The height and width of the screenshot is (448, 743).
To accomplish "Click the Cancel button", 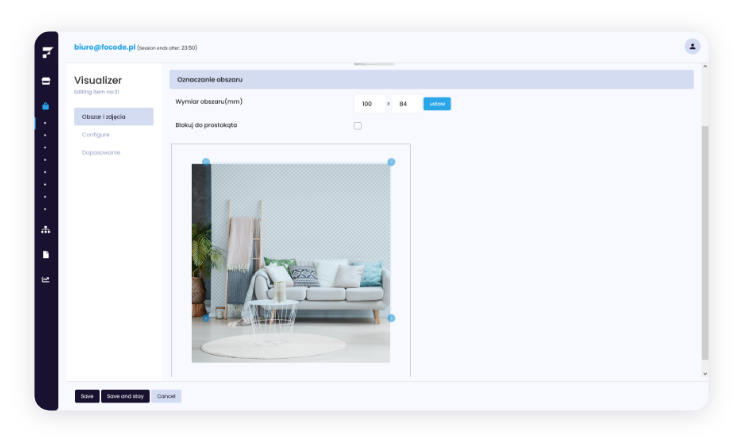I will point(166,396).
